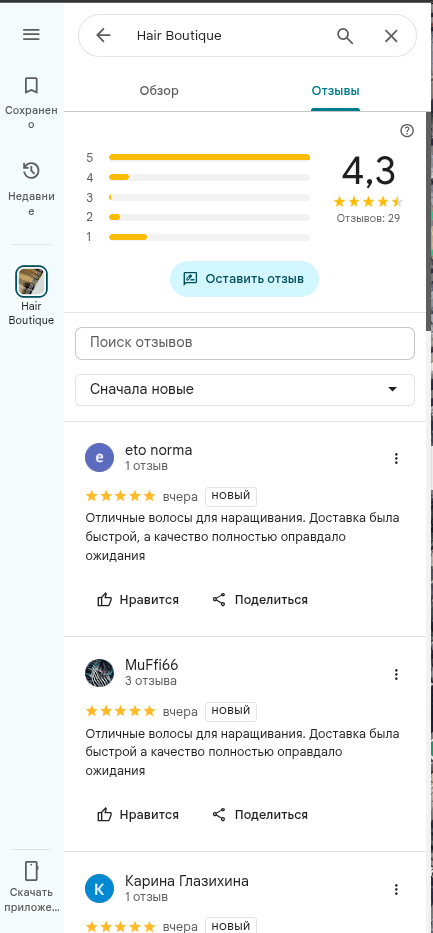Clear the Hair Boutique search query
Viewport: 433px width, 933px height.
coord(391,36)
